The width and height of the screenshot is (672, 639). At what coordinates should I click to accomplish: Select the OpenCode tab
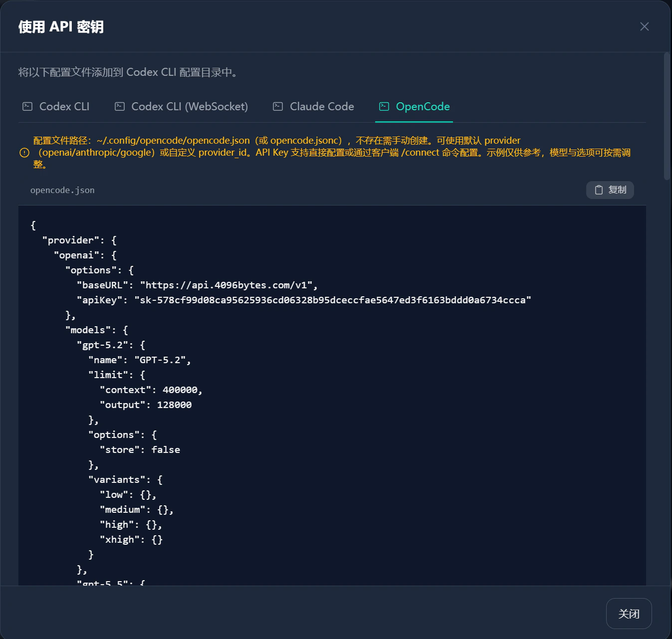coord(414,107)
